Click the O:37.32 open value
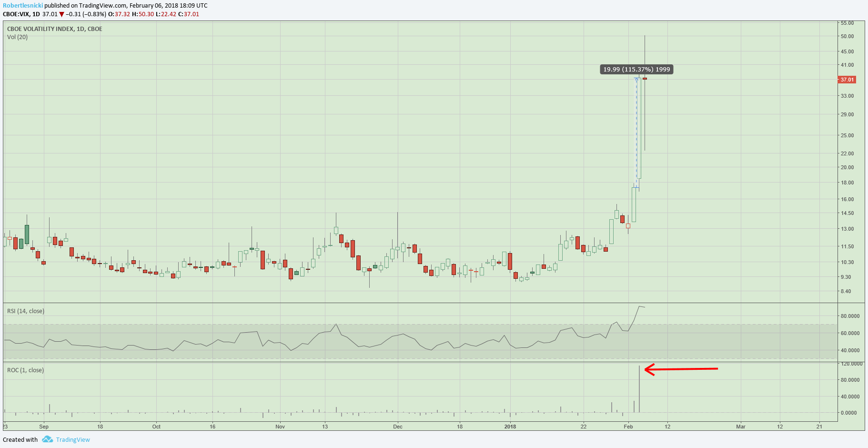The image size is (868, 448). tap(119, 14)
